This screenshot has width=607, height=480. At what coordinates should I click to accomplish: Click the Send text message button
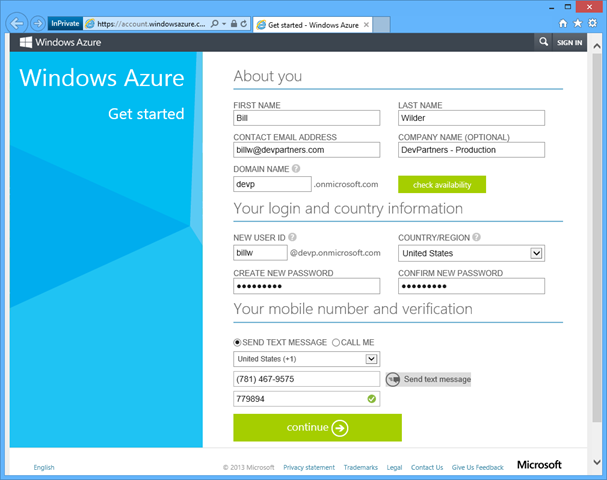(x=429, y=379)
